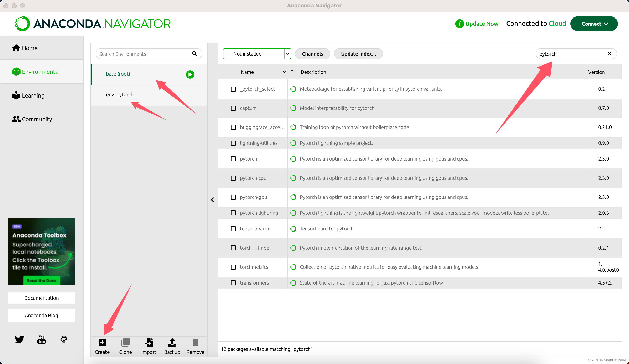Click the Description column header
629x364 pixels.
(x=313, y=72)
